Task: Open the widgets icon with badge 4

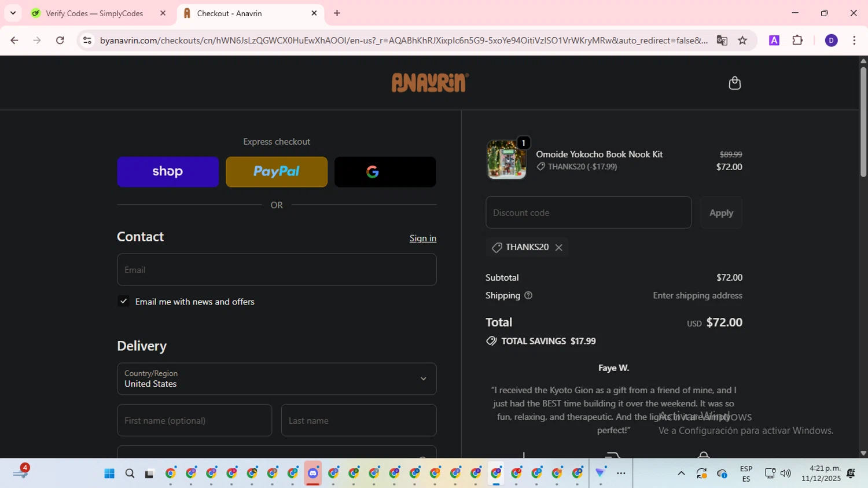Action: [x=20, y=472]
